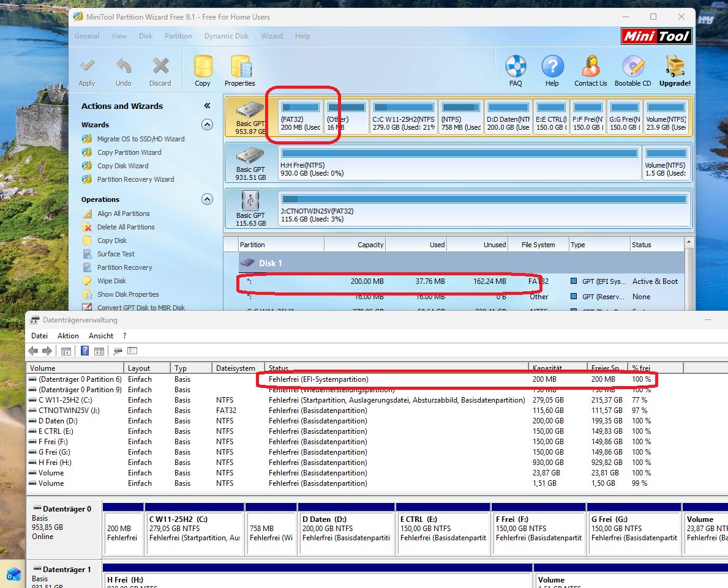This screenshot has height=588, width=728.
Task: Toggle action pane icon in Datenträgerverwaltung toolbar
Action: pos(99,351)
